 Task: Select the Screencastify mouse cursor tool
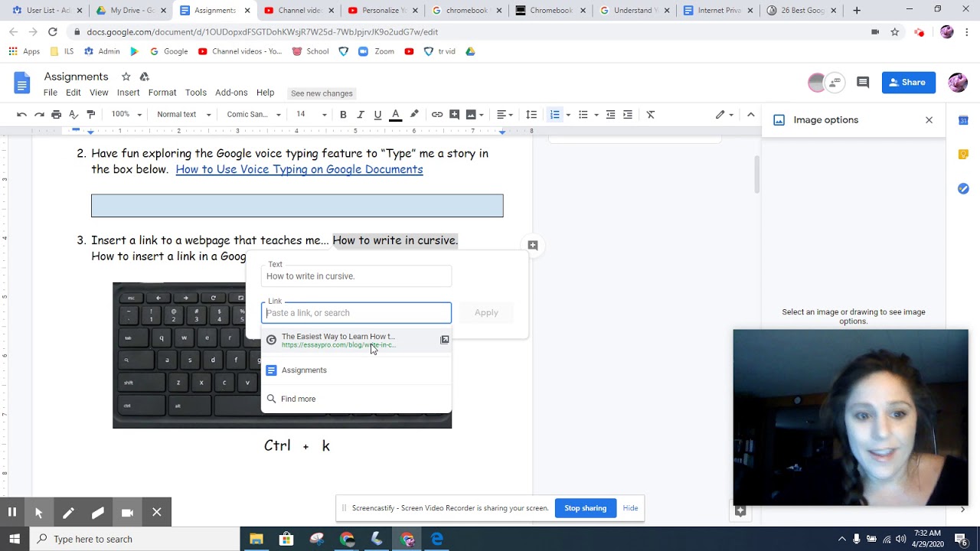38,513
